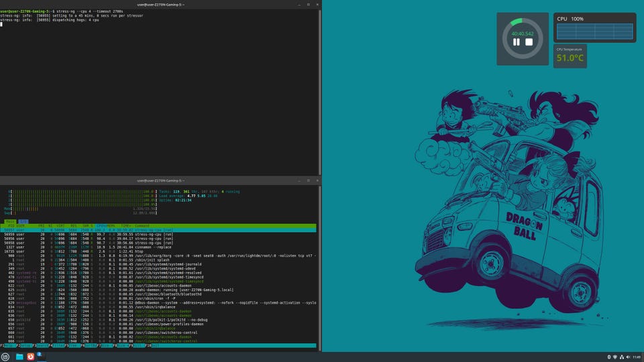This screenshot has width=644, height=362.
Task: Launch the red browser icon in the panel
Action: coord(30,357)
